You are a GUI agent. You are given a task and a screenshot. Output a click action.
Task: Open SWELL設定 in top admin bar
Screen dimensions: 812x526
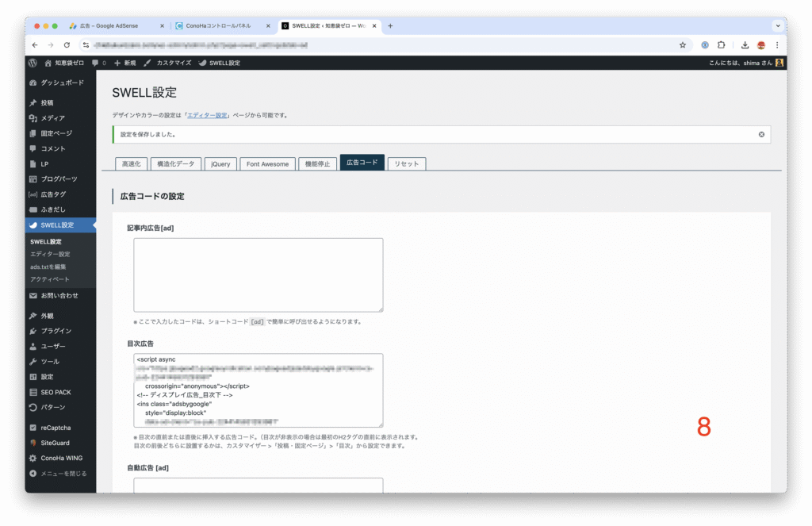219,63
